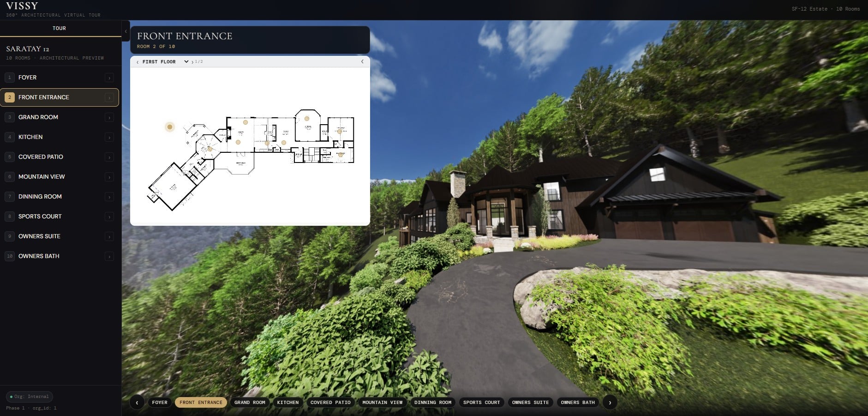Collapse the floor plan panel with its right arrow

362,61
